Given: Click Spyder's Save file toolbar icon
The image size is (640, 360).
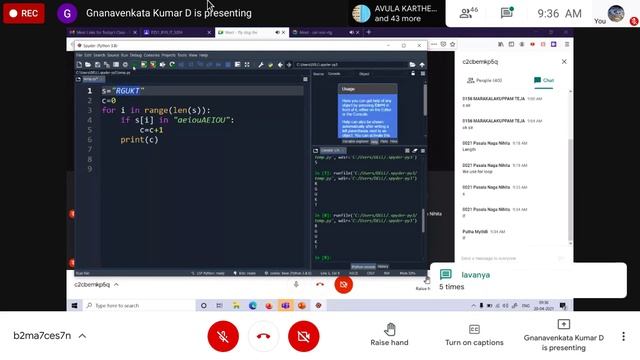Looking at the screenshot, I should [98, 64].
